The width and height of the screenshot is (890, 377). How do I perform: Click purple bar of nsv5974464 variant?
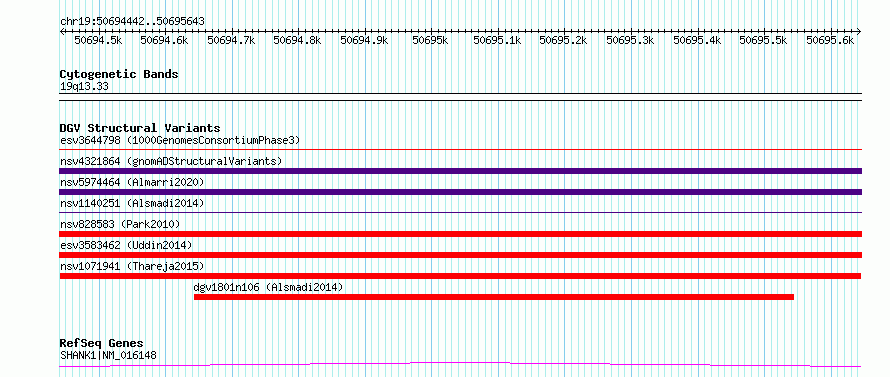[461, 192]
